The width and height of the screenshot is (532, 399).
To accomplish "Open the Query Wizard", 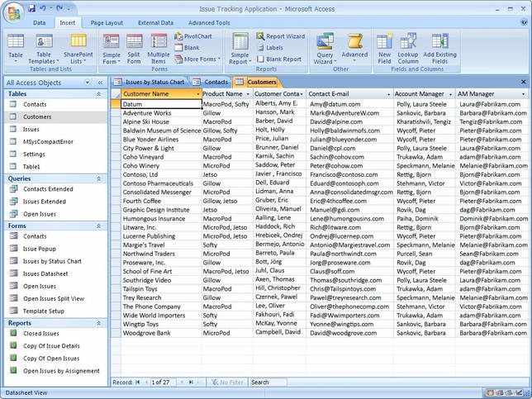I will point(325,49).
